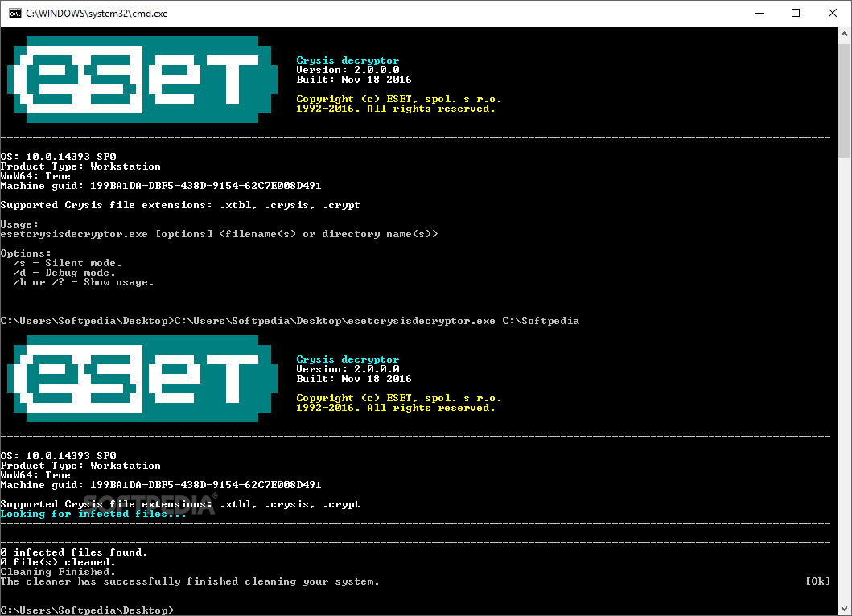Click the first cyan 'Crysis decryptor' heading

[x=348, y=60]
